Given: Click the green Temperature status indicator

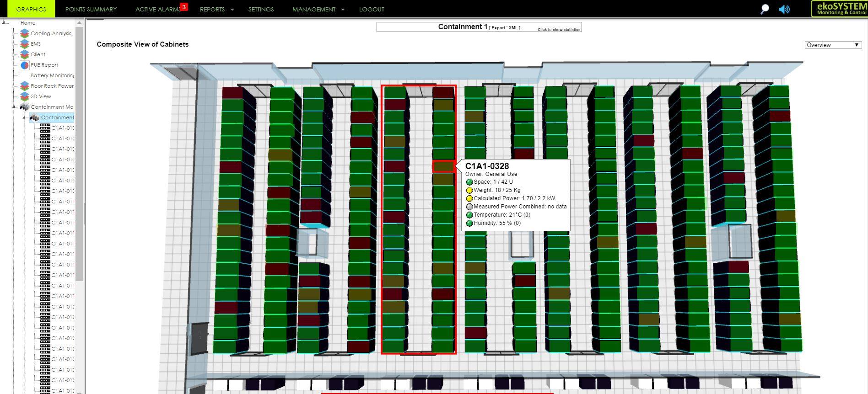Looking at the screenshot, I should click(x=469, y=215).
